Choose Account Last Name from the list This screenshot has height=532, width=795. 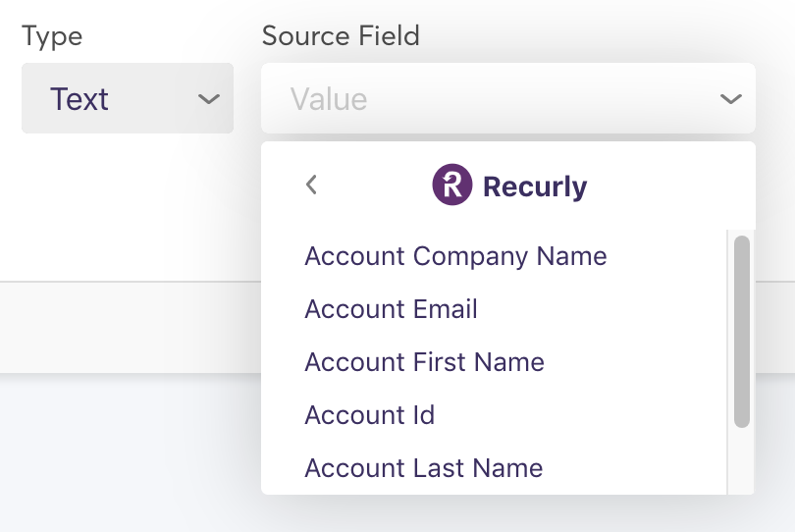tap(423, 468)
